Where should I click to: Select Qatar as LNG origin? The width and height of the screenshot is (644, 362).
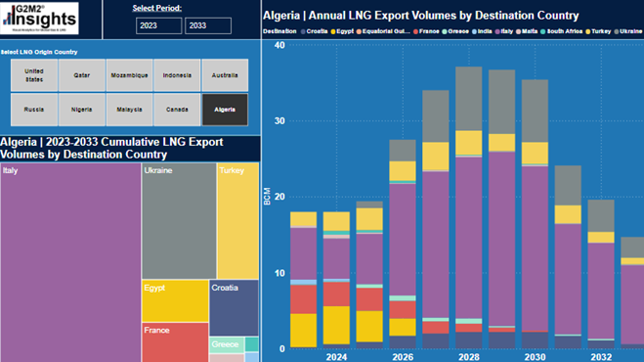coord(82,75)
